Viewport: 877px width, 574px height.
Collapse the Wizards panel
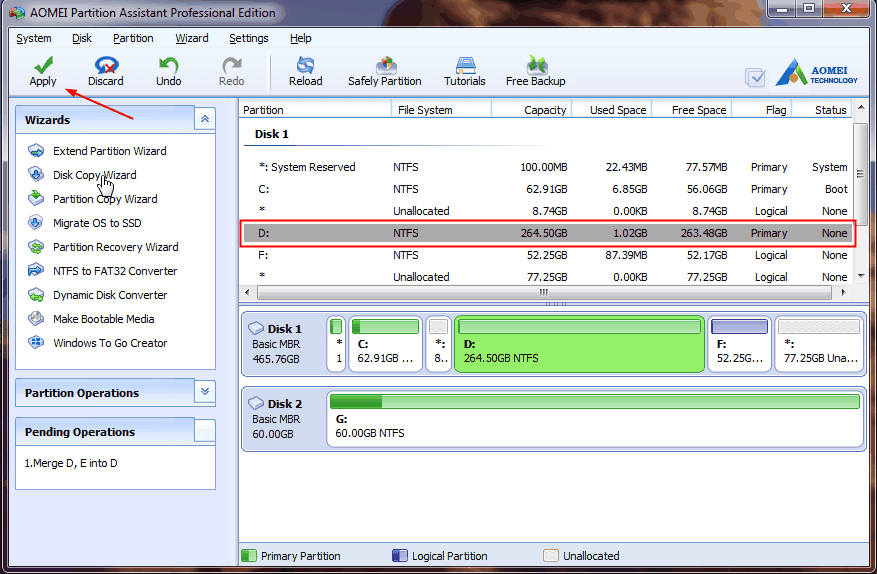tap(205, 119)
